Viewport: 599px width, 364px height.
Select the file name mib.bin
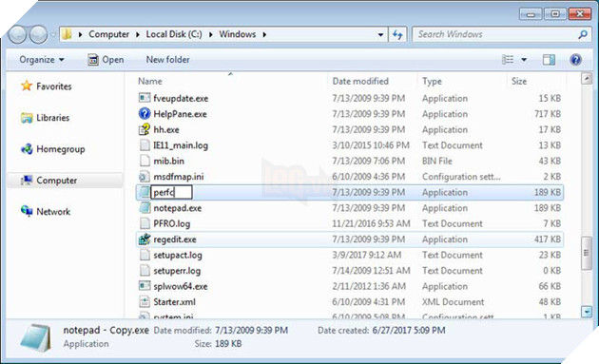pos(168,161)
